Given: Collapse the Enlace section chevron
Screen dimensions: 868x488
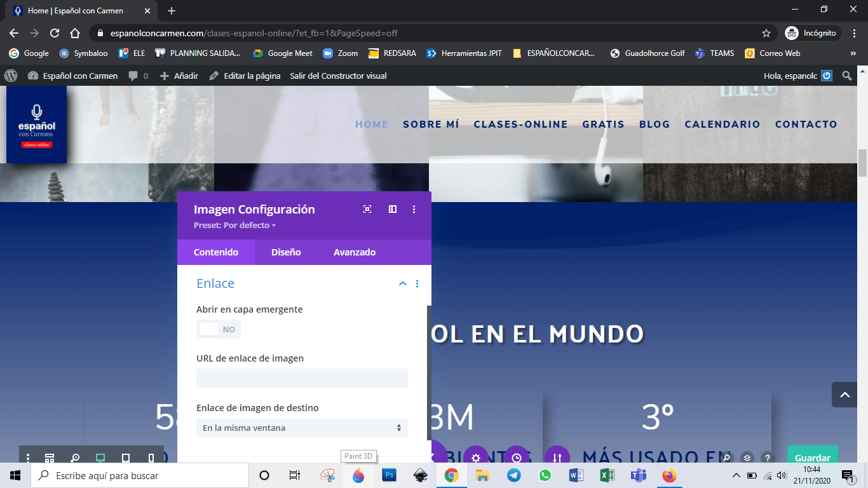Looking at the screenshot, I should pos(402,284).
